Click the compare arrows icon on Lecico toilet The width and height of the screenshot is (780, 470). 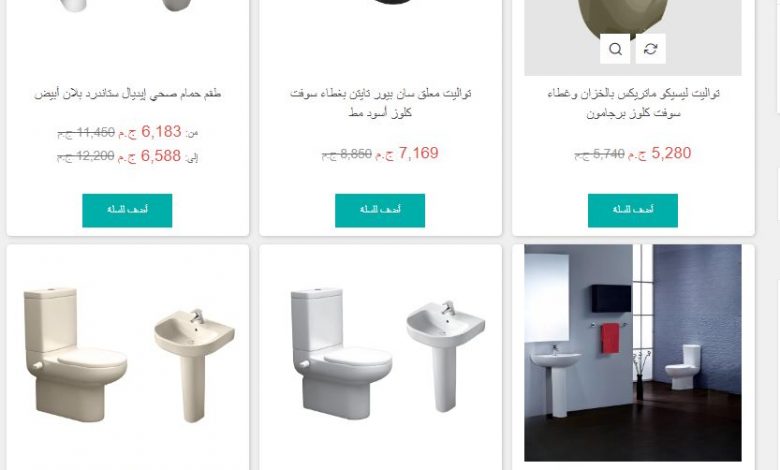pos(651,49)
